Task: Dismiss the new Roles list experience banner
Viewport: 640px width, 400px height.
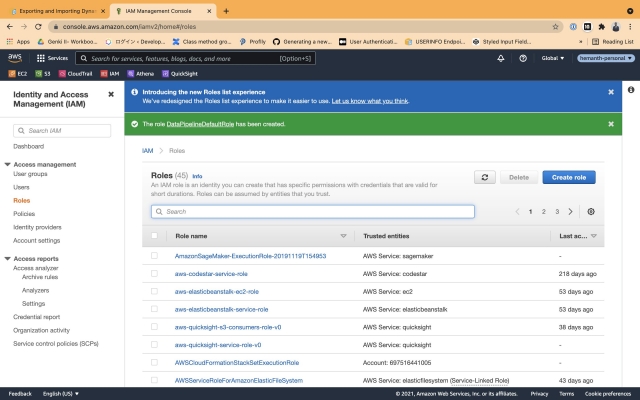Action: (x=611, y=92)
